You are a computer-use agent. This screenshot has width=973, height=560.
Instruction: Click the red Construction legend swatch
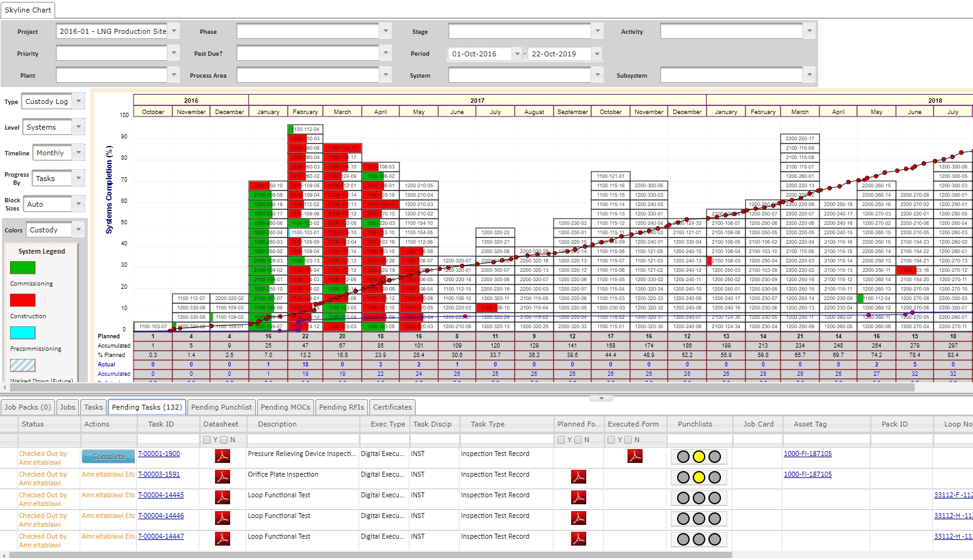(23, 300)
